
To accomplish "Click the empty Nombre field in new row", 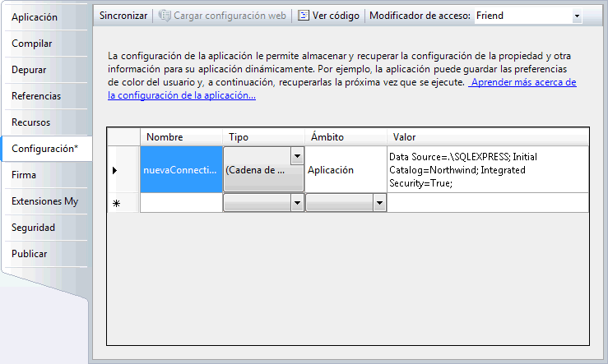I will point(181,203).
